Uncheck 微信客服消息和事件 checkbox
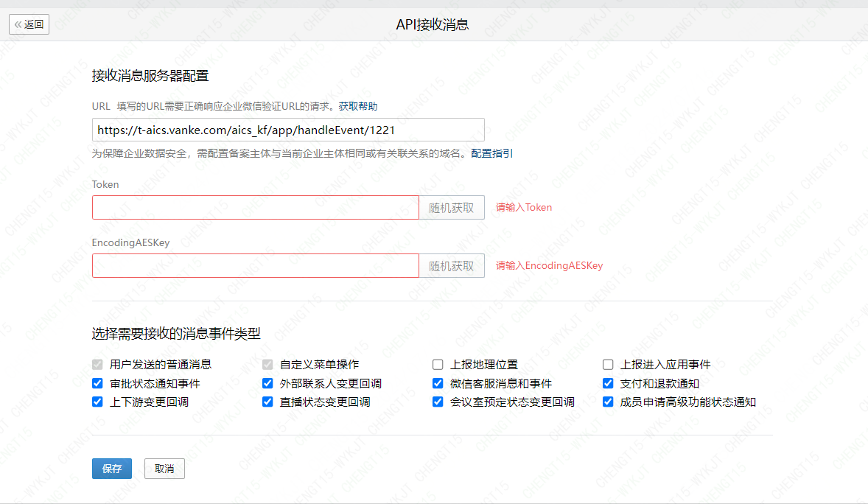The image size is (868, 504). click(x=438, y=383)
